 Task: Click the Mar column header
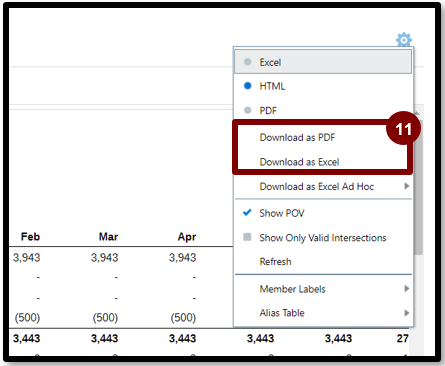(108, 237)
